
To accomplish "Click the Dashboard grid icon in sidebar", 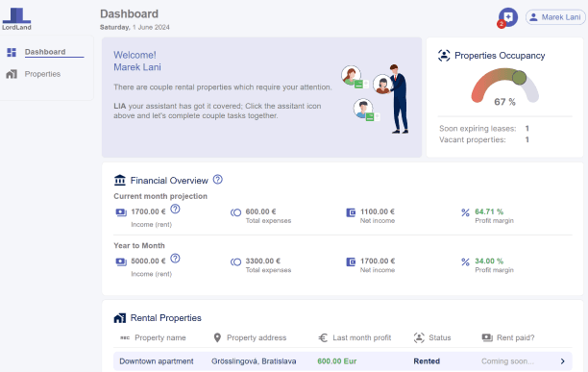I will point(12,52).
